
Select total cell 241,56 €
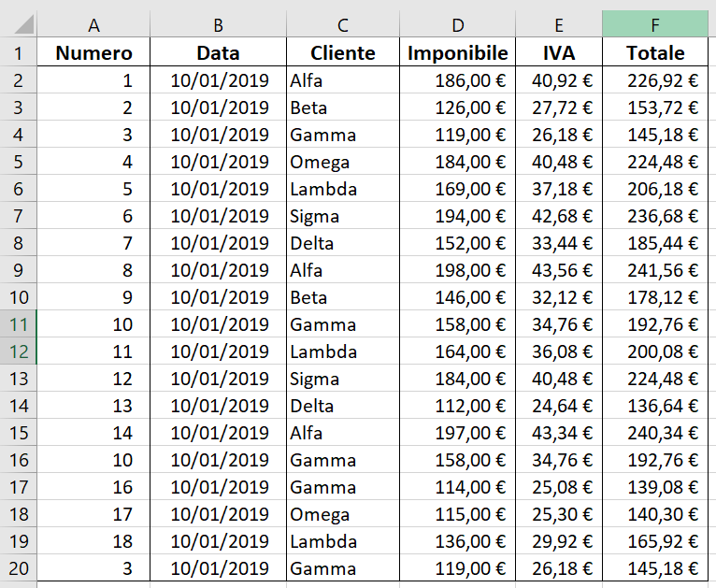coord(655,270)
